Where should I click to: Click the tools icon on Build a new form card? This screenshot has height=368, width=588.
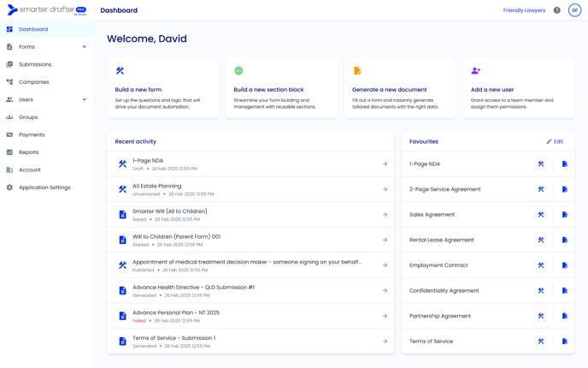[120, 70]
